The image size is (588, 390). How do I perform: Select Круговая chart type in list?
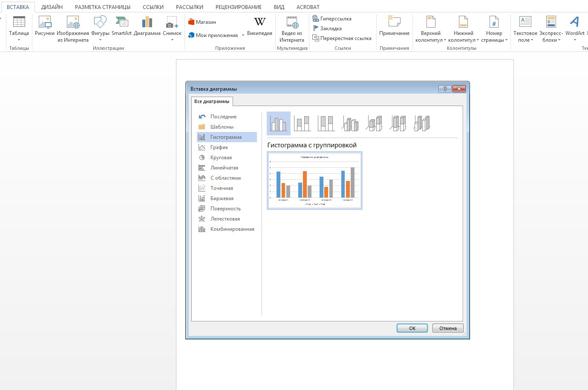(221, 158)
